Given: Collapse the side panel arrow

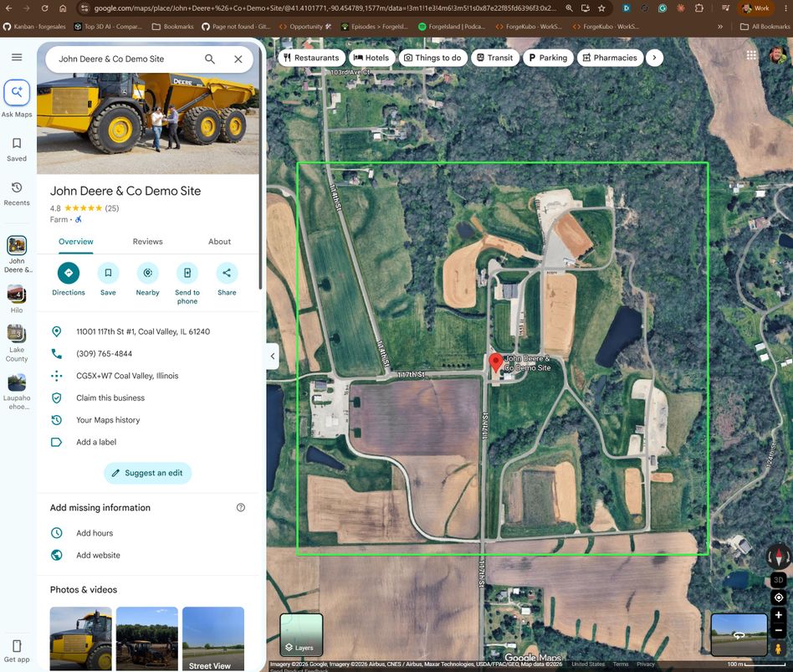Looking at the screenshot, I should tap(273, 357).
